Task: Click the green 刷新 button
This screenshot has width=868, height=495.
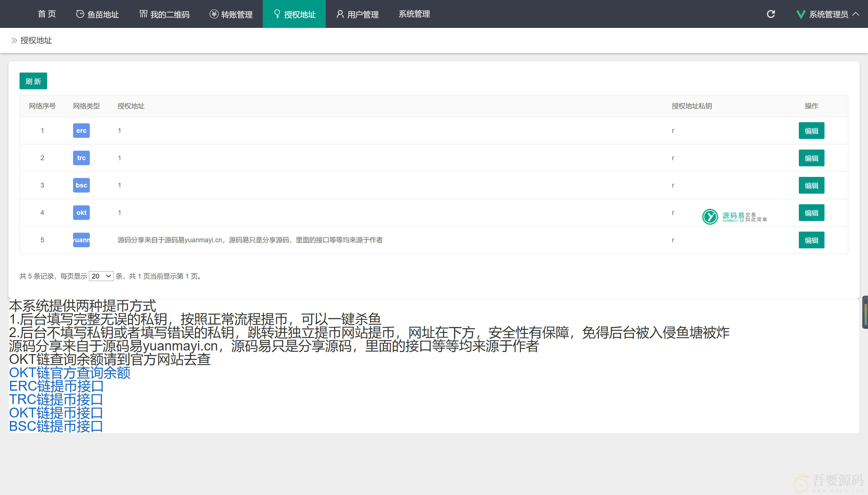Action: click(x=33, y=81)
